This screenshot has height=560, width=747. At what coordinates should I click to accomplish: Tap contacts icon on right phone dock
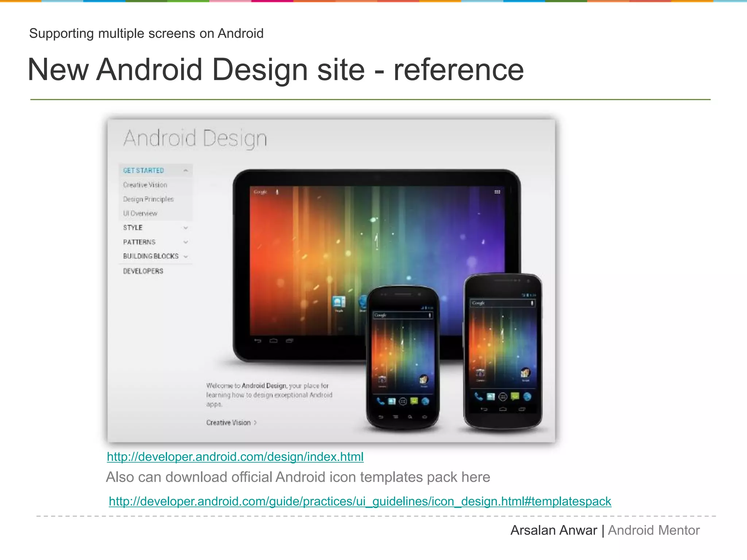pyautogui.click(x=491, y=396)
